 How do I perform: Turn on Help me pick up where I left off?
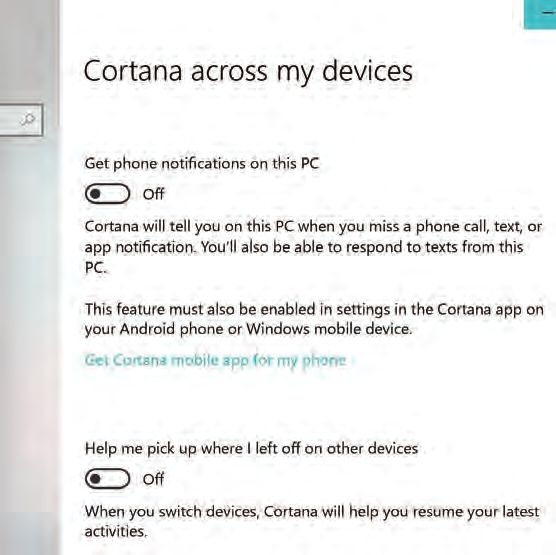point(107,479)
